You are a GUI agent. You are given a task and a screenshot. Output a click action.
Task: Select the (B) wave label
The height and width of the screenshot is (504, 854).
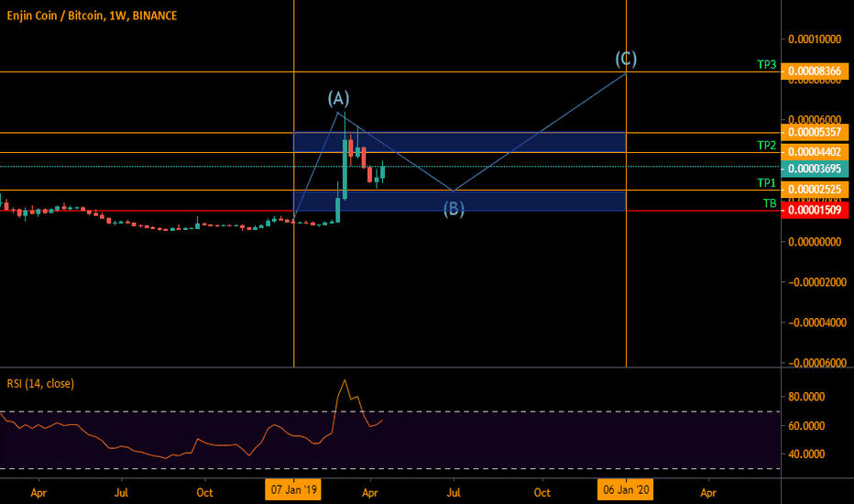click(454, 209)
